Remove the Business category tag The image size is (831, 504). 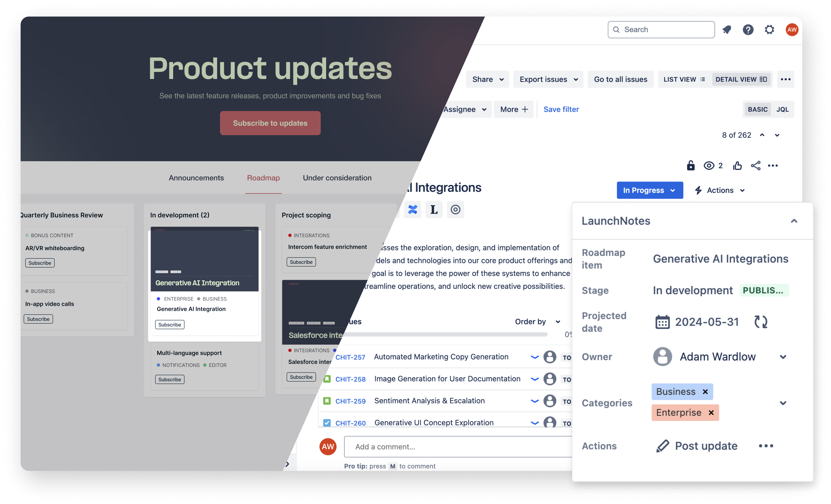tap(705, 392)
